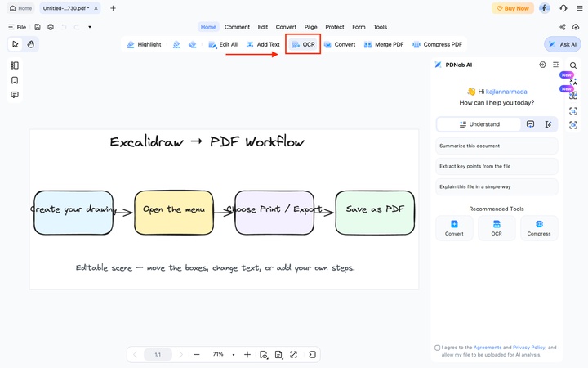Click Merge PDF in the toolbar
Viewport: 588px width, 368px height.
384,44
